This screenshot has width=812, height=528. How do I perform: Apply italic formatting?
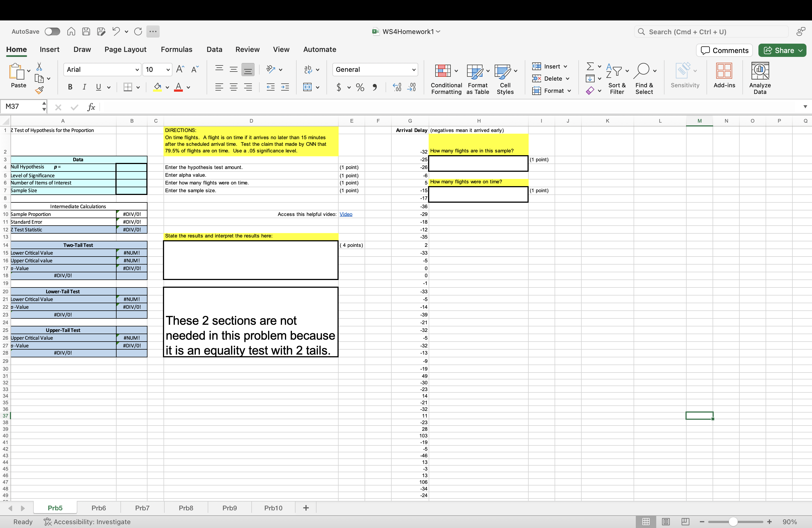point(84,87)
